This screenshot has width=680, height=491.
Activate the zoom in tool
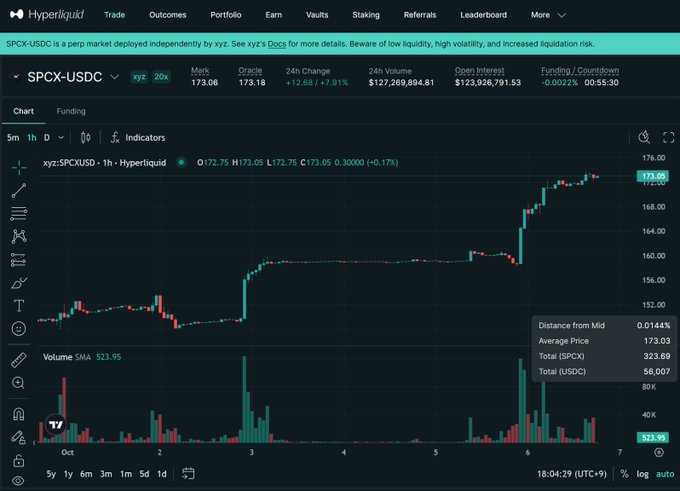[19, 383]
